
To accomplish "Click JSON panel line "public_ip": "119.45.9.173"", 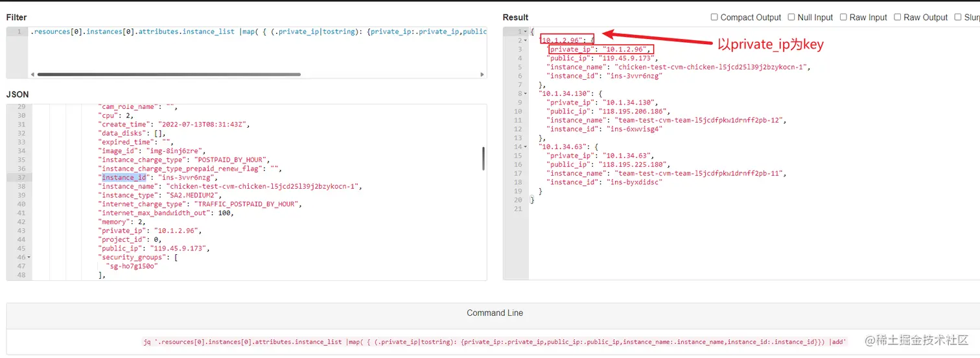I will [x=154, y=248].
